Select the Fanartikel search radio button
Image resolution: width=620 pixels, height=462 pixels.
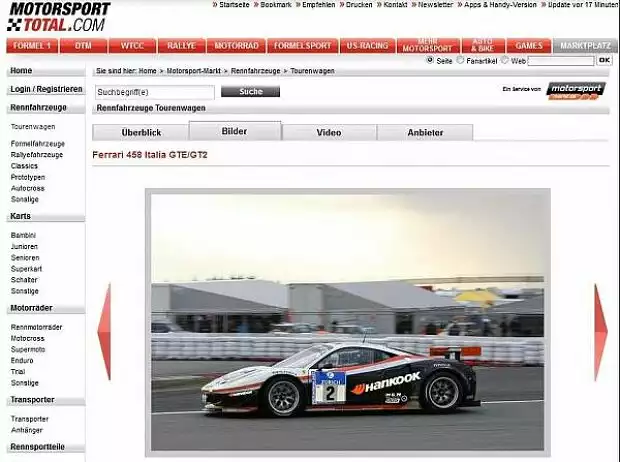[x=460, y=60]
